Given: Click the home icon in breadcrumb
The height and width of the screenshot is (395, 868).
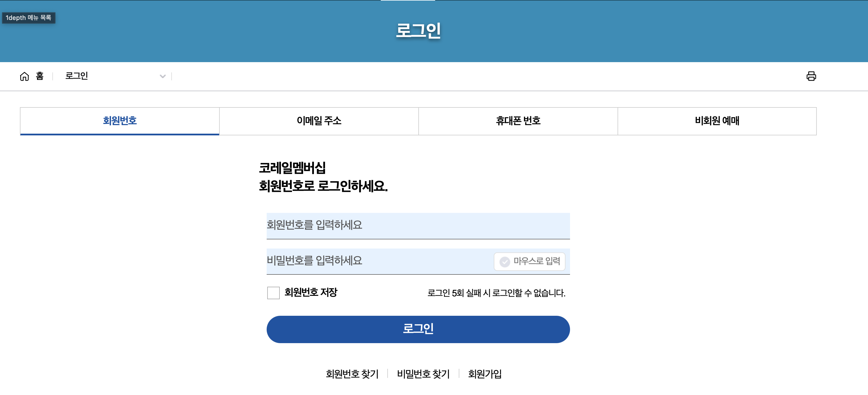Looking at the screenshot, I should click(x=24, y=76).
